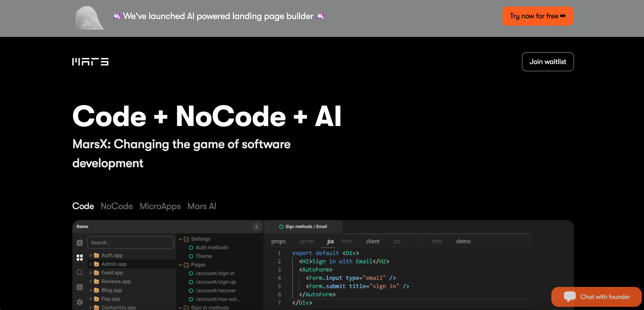This screenshot has width=644, height=310.
Task: Click the circle icon beside Theme
Action: pos(191,256)
